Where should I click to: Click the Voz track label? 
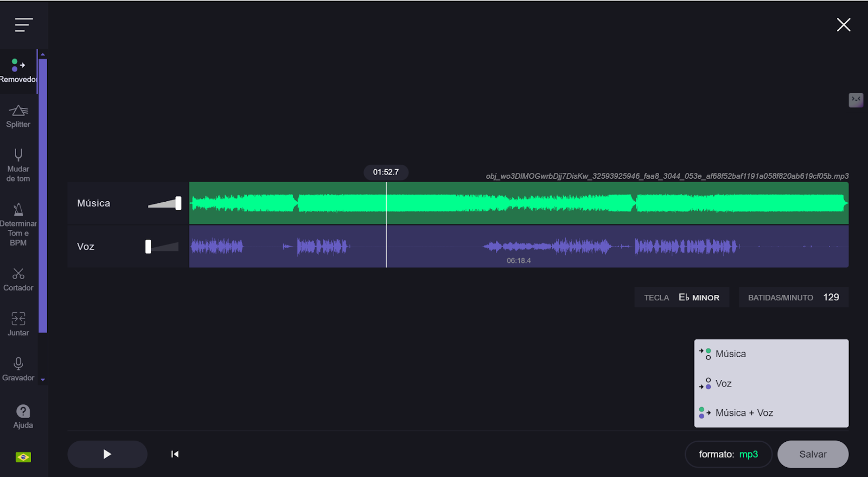86,247
